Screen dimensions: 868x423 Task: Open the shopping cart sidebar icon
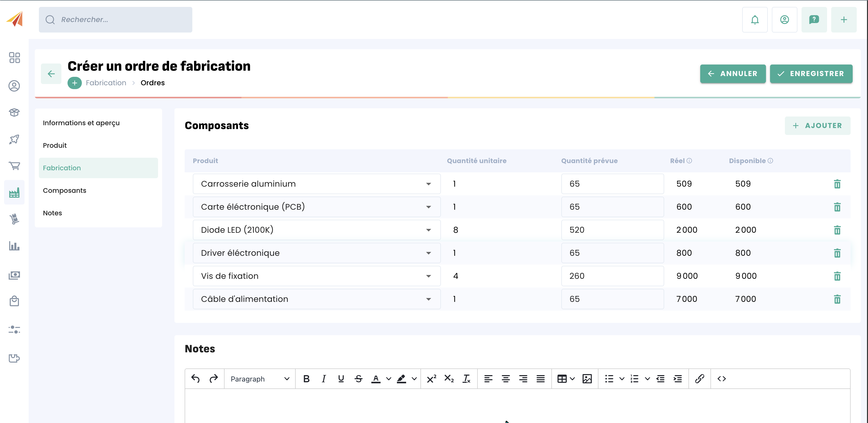pyautogui.click(x=14, y=166)
